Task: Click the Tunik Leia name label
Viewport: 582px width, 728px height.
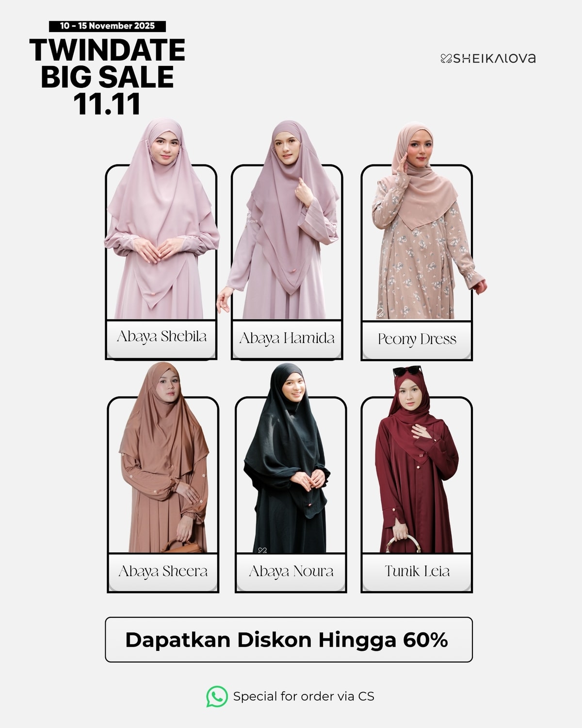Action: pos(417,572)
